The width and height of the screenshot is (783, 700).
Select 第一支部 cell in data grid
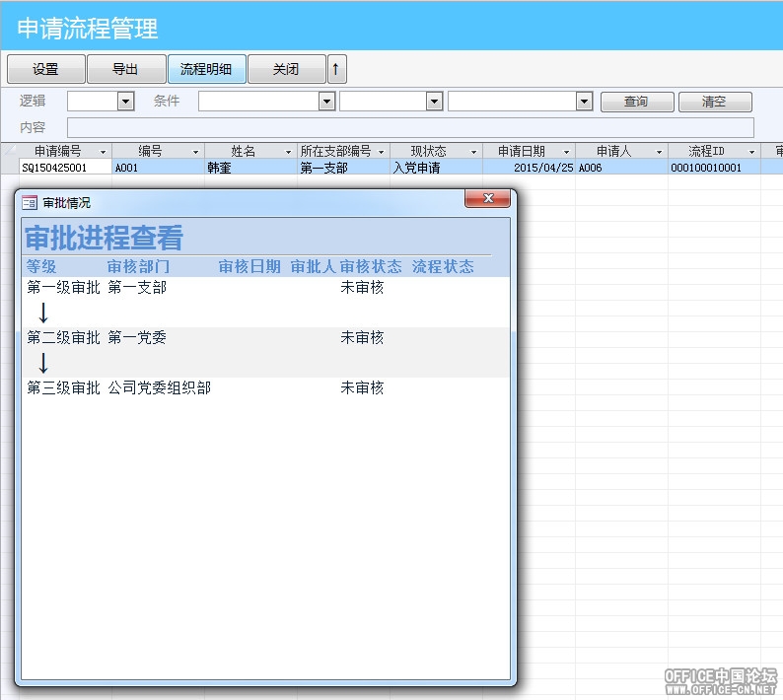343,168
